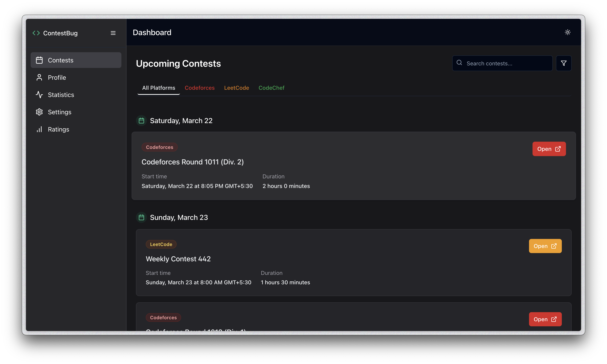Click the Sunday, March 23 date heading
Screen dimensions: 607x364
click(179, 217)
